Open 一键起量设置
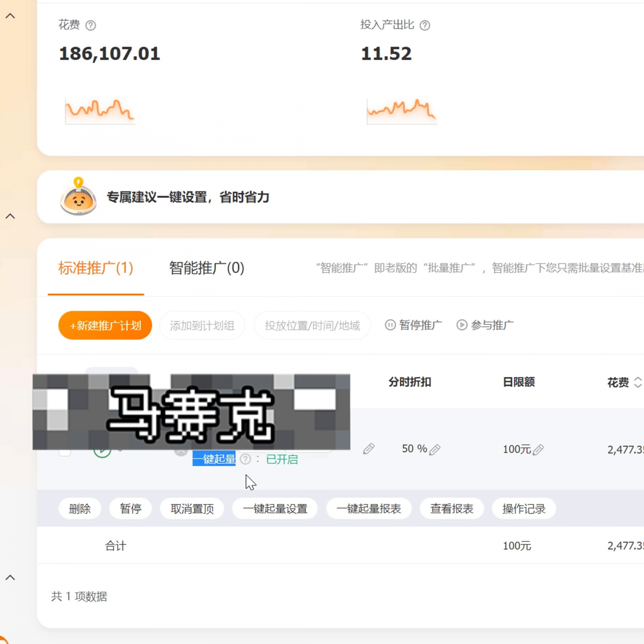The width and height of the screenshot is (644, 644). click(x=275, y=509)
